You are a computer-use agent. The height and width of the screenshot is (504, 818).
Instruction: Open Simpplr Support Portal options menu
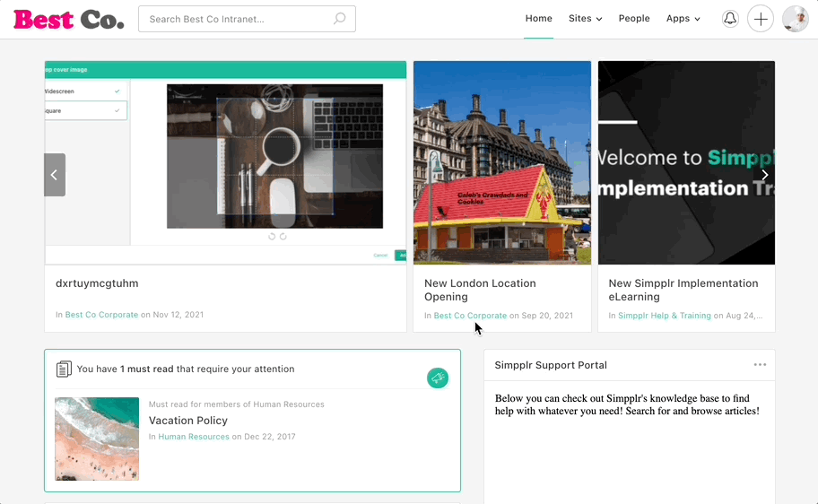click(760, 365)
